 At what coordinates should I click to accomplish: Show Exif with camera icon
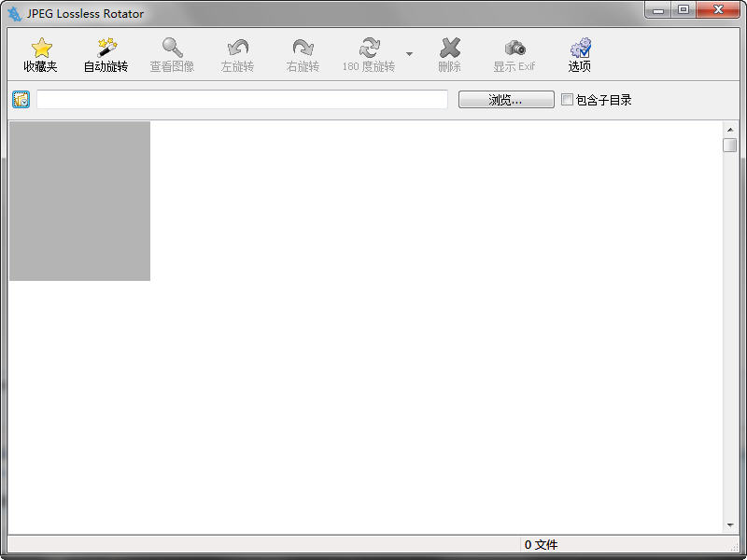coord(514,48)
